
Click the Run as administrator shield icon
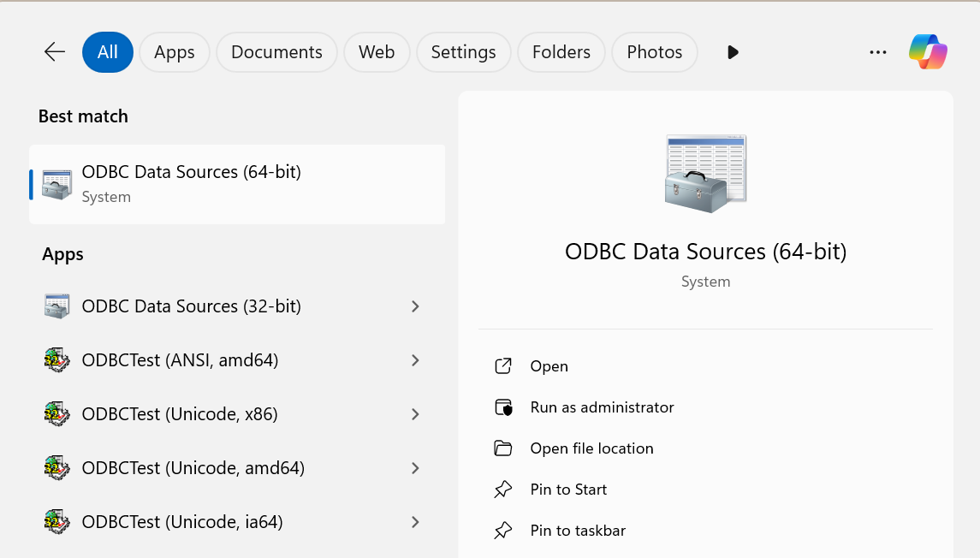click(505, 407)
